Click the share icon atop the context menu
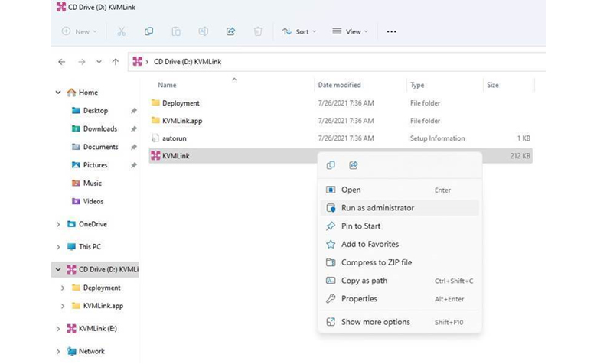597x364 pixels. (x=354, y=165)
